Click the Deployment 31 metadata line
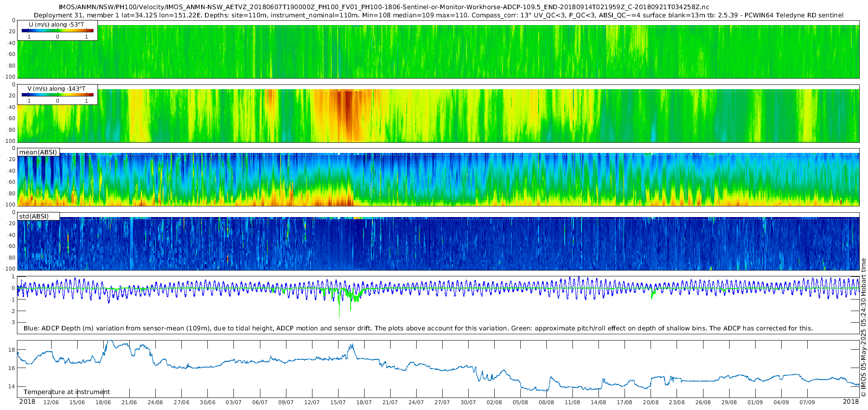868x410 pixels. 438,15
